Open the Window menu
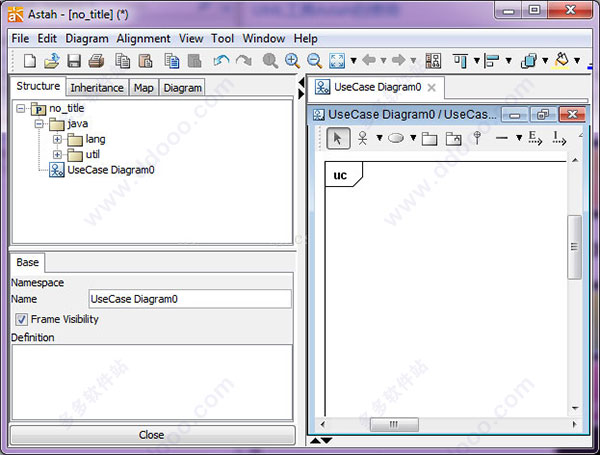Image resolution: width=600 pixels, height=455 pixels. [x=264, y=39]
